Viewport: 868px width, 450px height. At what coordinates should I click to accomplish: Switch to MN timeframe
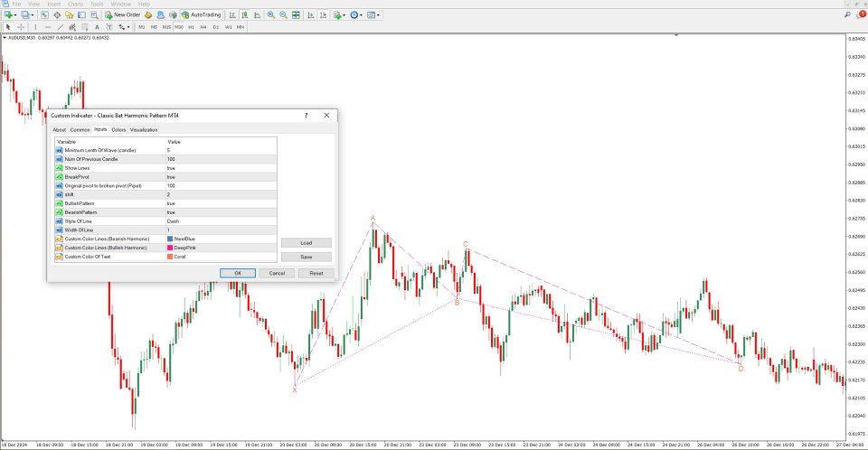click(241, 26)
